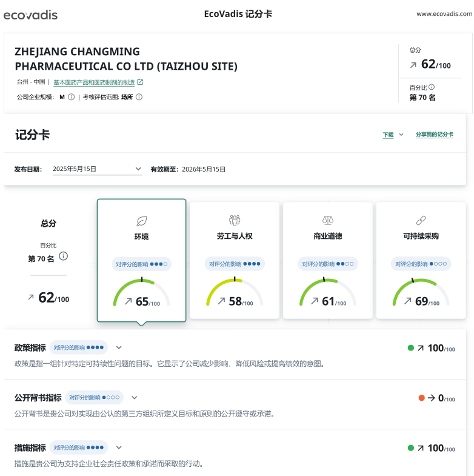Click the chevron of the publish date selector
The width and height of the screenshot is (474, 476).
pyautogui.click(x=138, y=169)
